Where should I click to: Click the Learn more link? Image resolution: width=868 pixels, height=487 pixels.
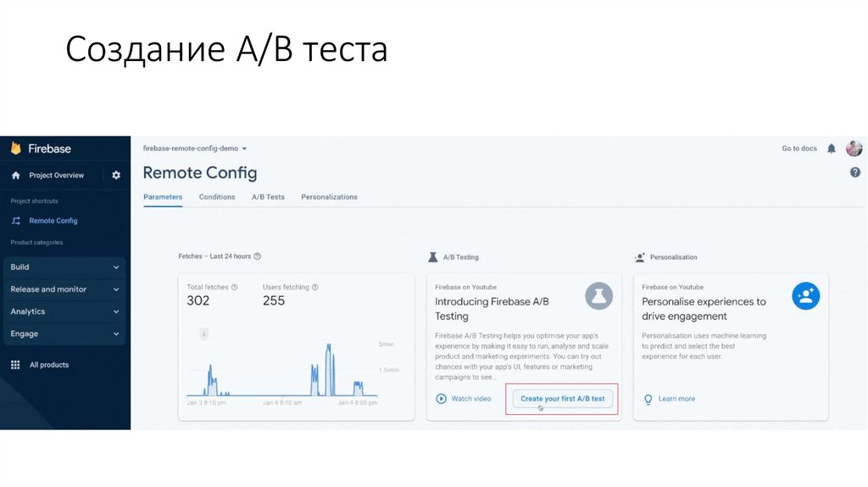(676, 399)
